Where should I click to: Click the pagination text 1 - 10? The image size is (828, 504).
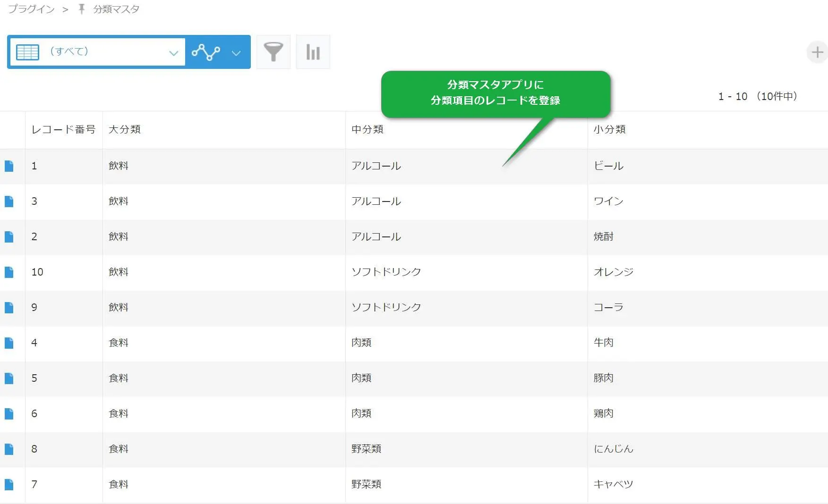(732, 96)
